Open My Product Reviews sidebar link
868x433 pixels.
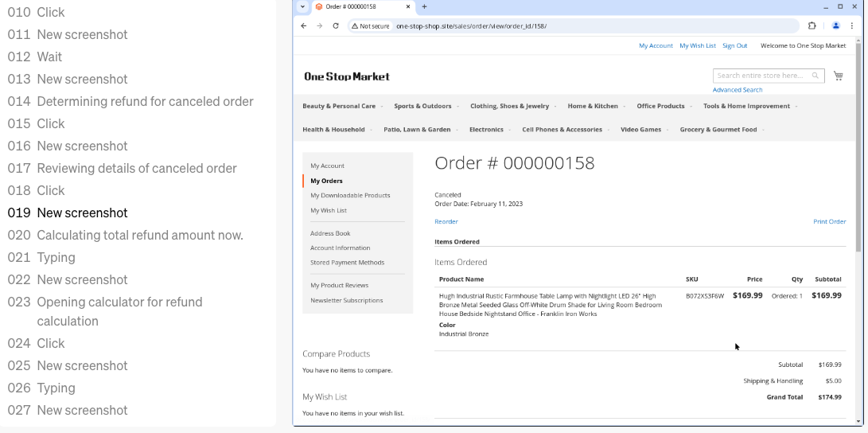click(x=340, y=285)
